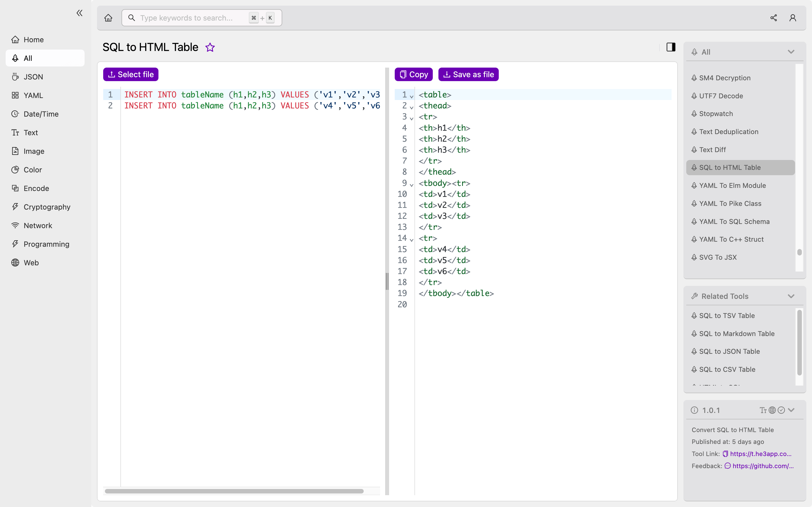Screen dimensions: 812x507
Task: Collapse the left sidebar panel
Action: pyautogui.click(x=80, y=13)
